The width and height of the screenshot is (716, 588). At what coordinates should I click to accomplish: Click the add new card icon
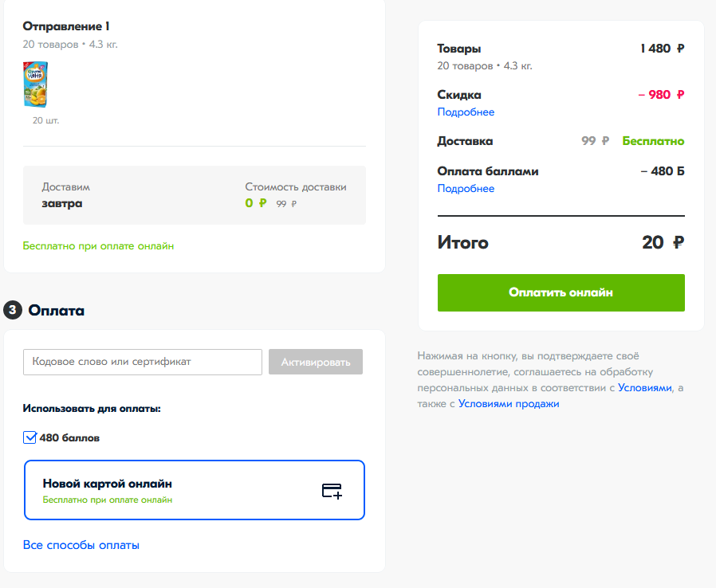[332, 491]
